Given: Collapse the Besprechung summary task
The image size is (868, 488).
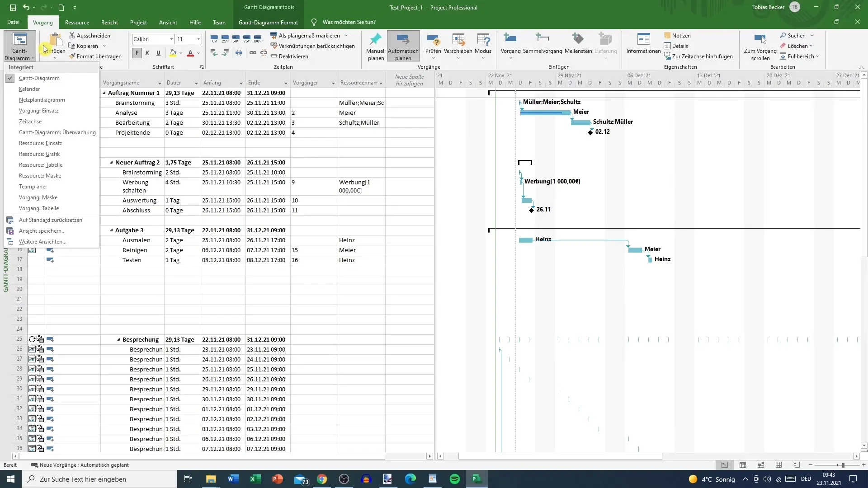Looking at the screenshot, I should (x=119, y=340).
